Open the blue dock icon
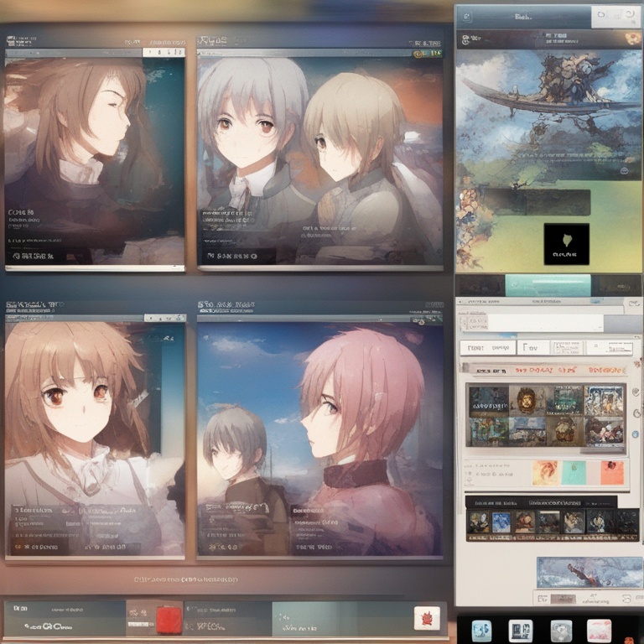The width and height of the screenshot is (644, 644). (481, 631)
